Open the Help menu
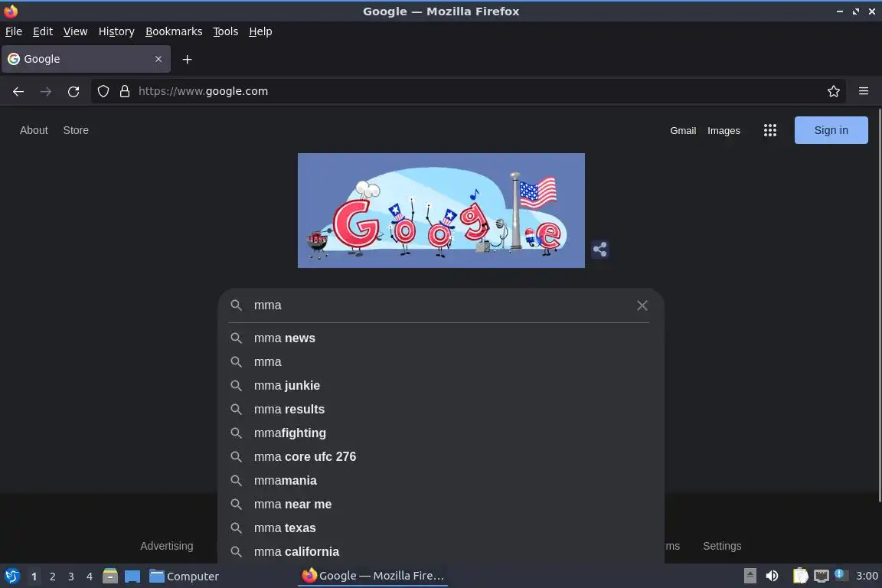Image resolution: width=882 pixels, height=588 pixels. (260, 31)
